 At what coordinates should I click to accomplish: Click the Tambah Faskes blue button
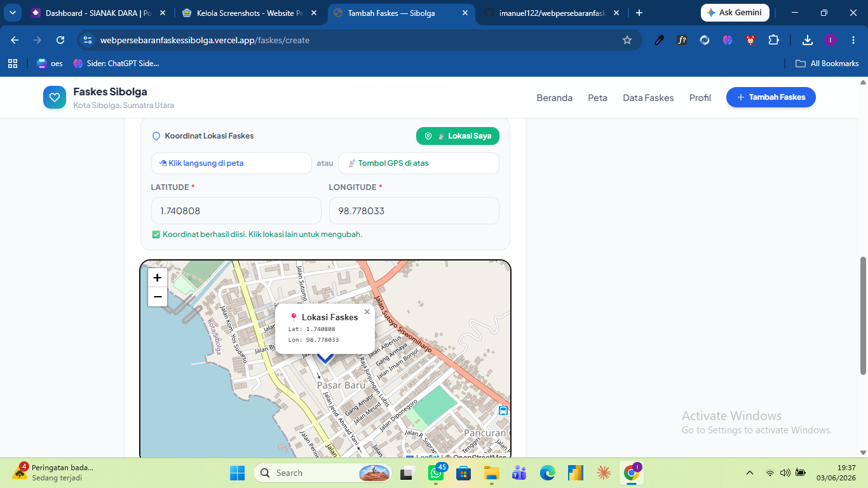pos(771,97)
